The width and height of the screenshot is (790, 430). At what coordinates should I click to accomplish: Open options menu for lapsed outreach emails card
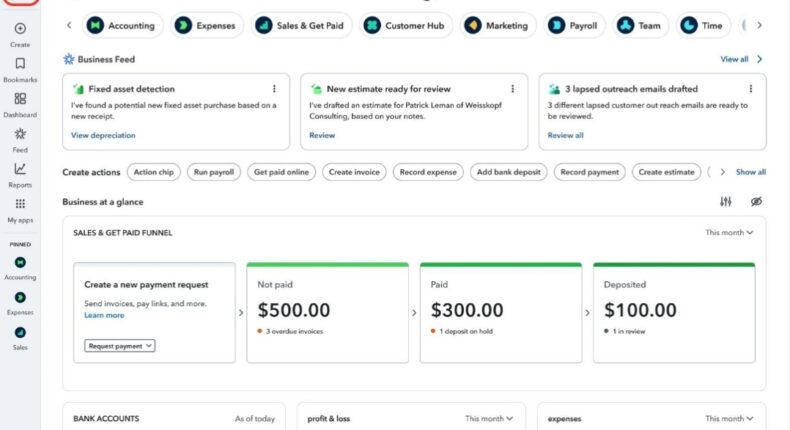(x=751, y=89)
